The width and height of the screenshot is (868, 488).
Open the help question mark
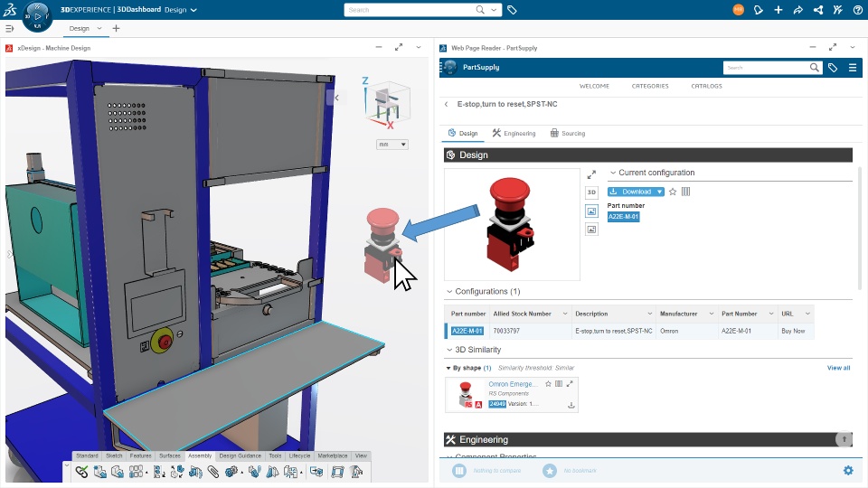857,10
